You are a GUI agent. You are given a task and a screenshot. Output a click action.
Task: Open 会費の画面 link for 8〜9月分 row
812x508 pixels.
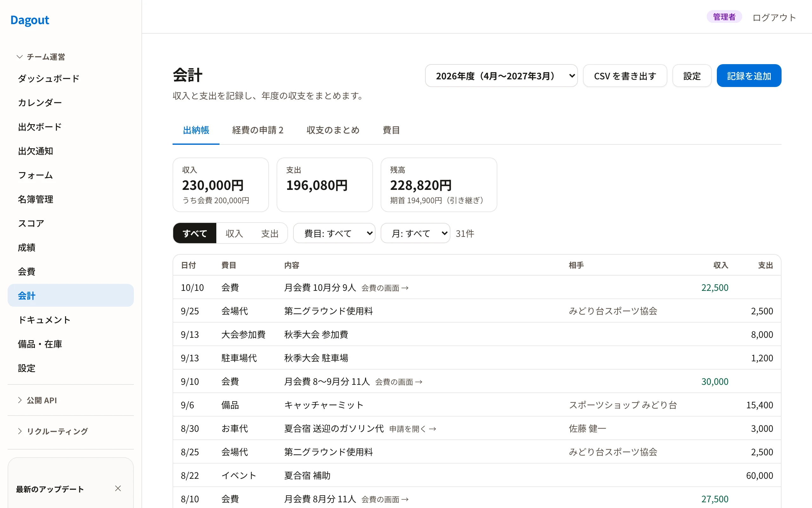click(399, 382)
